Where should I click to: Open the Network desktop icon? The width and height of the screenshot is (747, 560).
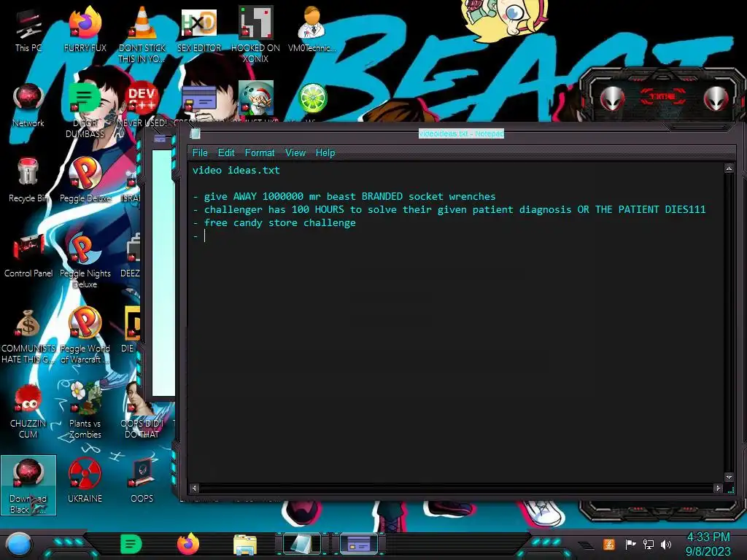tap(28, 105)
